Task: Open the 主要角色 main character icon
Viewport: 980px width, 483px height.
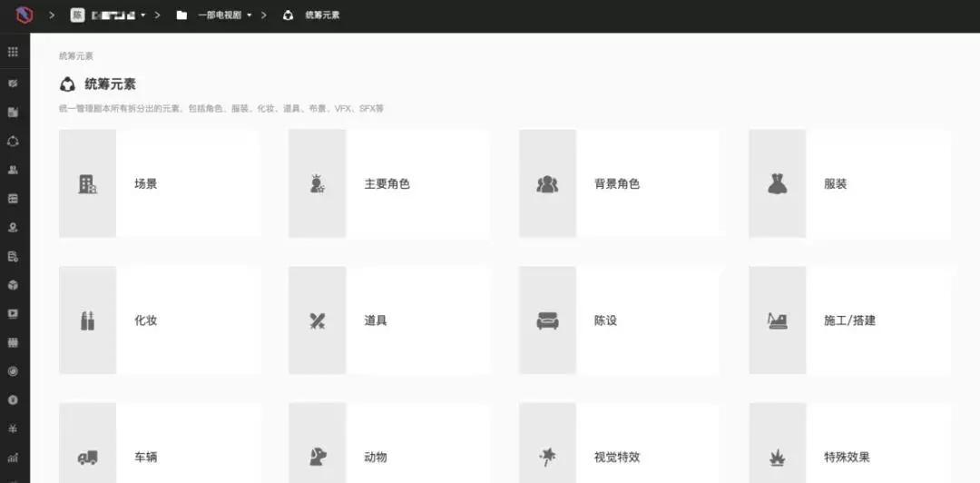Action: tap(318, 184)
